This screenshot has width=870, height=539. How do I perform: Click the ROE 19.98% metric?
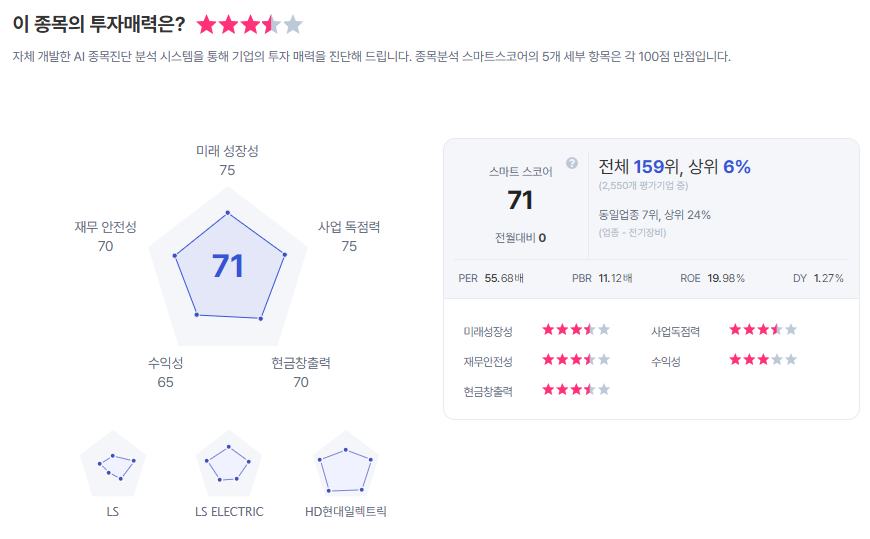712,278
